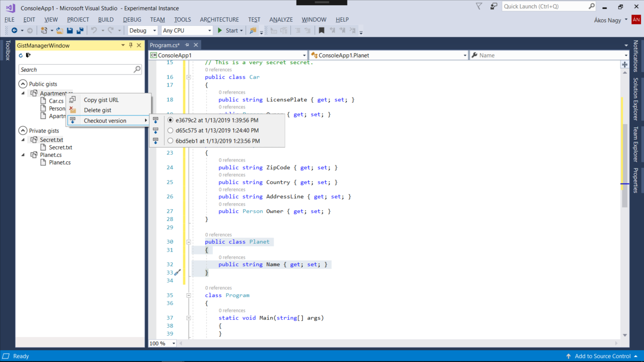Click the Open File folder icon
Image resolution: width=644 pixels, height=362 pixels.
pos(60,30)
